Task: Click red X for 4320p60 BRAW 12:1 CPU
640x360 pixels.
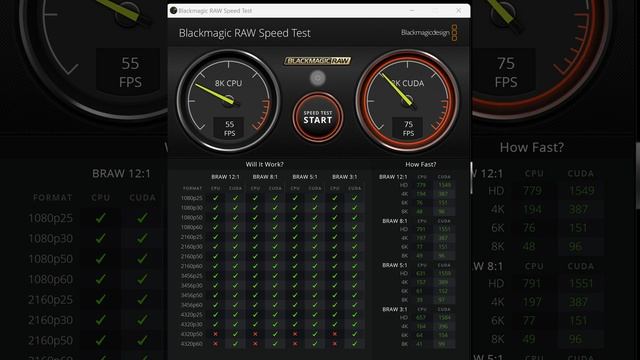Action: [x=216, y=344]
